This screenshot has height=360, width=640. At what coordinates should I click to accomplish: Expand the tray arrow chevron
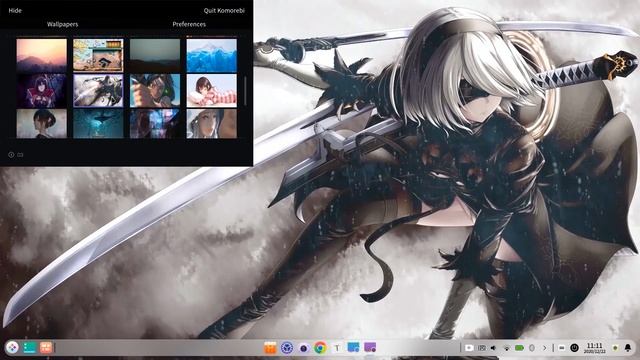pyautogui.click(x=544, y=348)
